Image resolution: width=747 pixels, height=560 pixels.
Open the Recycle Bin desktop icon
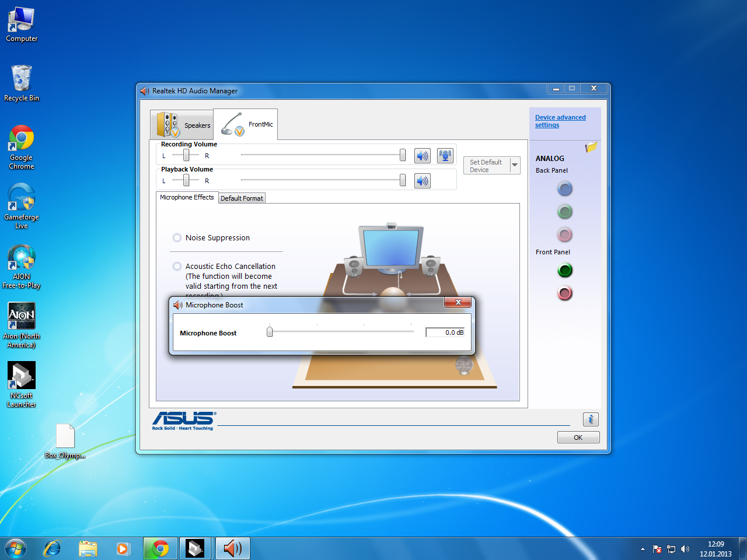pyautogui.click(x=22, y=83)
